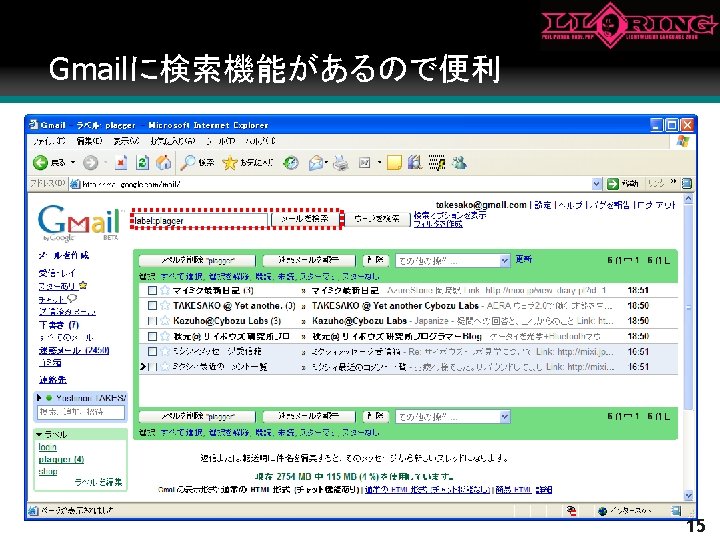The image size is (720, 540).
Task: Click the top Delete button
Action: (376, 260)
